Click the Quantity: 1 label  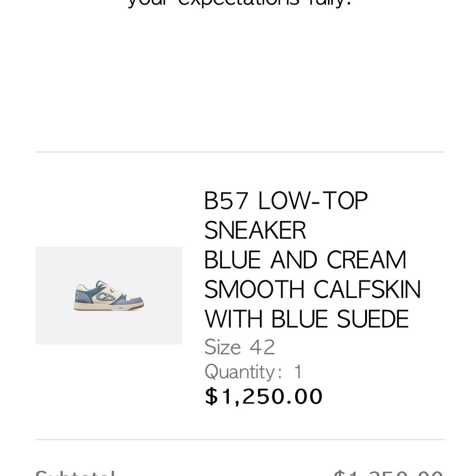pos(253,372)
